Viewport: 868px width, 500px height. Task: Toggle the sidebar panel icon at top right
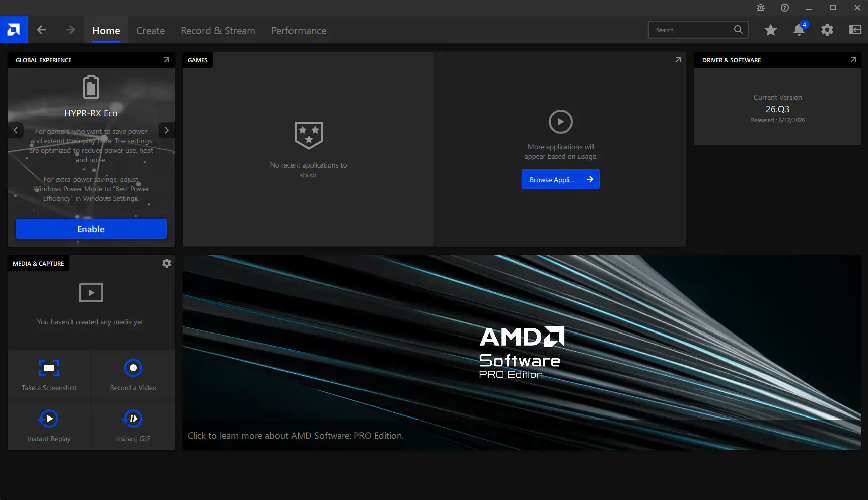click(855, 30)
